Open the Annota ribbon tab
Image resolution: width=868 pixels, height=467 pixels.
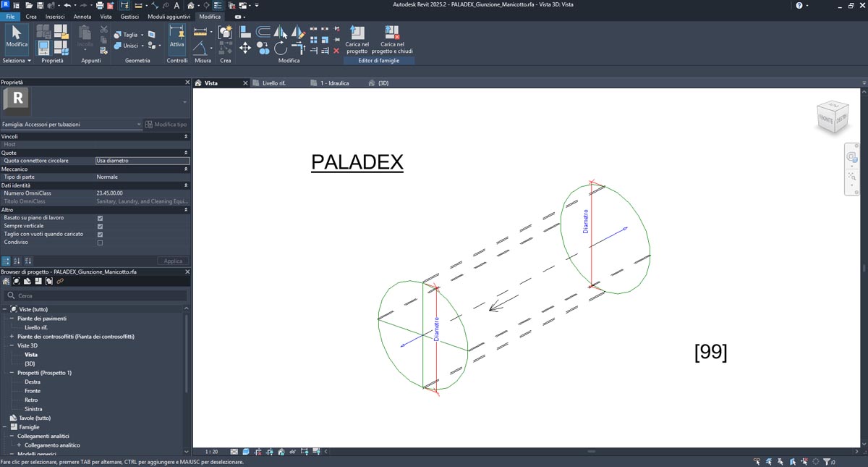tap(82, 16)
